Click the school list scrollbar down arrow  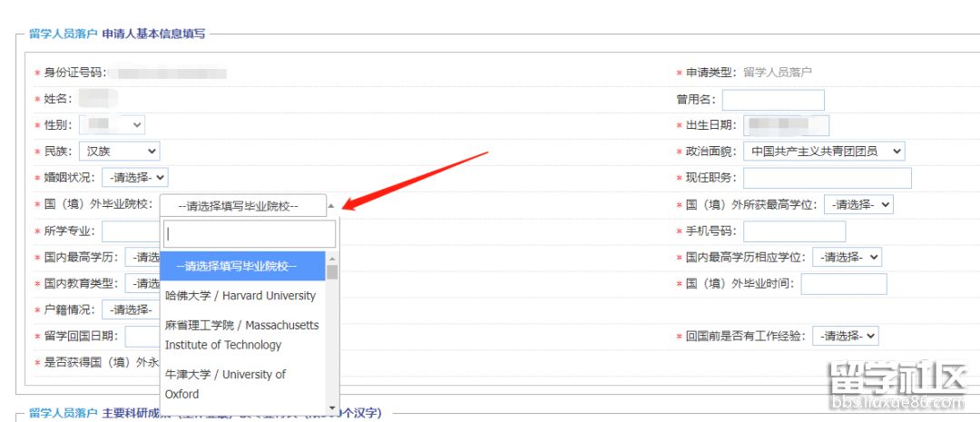point(332,407)
